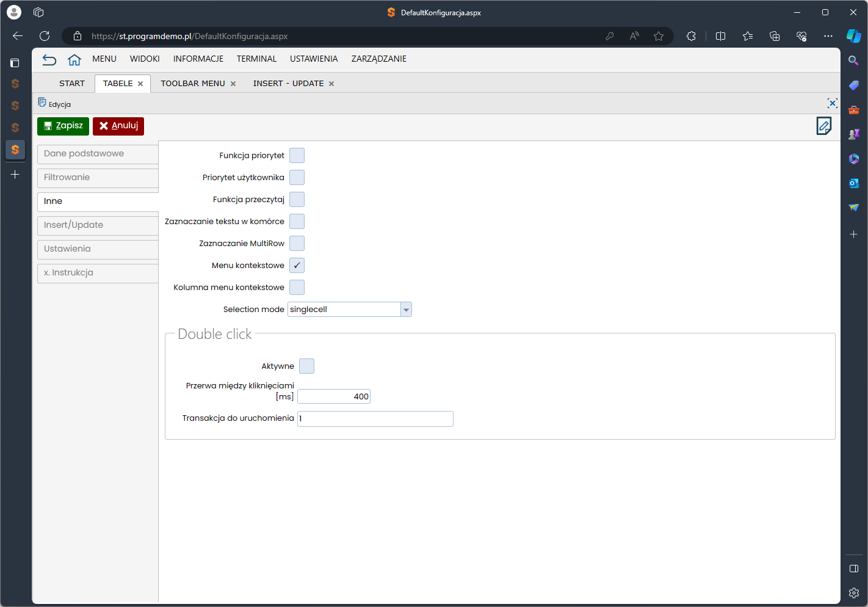Open ZARZĄDZANIE menu
The height and width of the screenshot is (607, 868).
[x=379, y=59]
